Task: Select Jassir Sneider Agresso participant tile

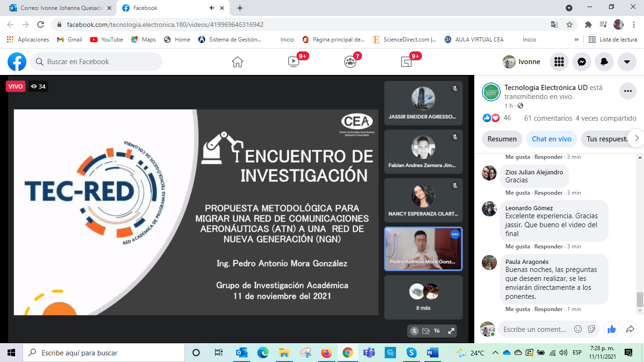Action: [423, 103]
